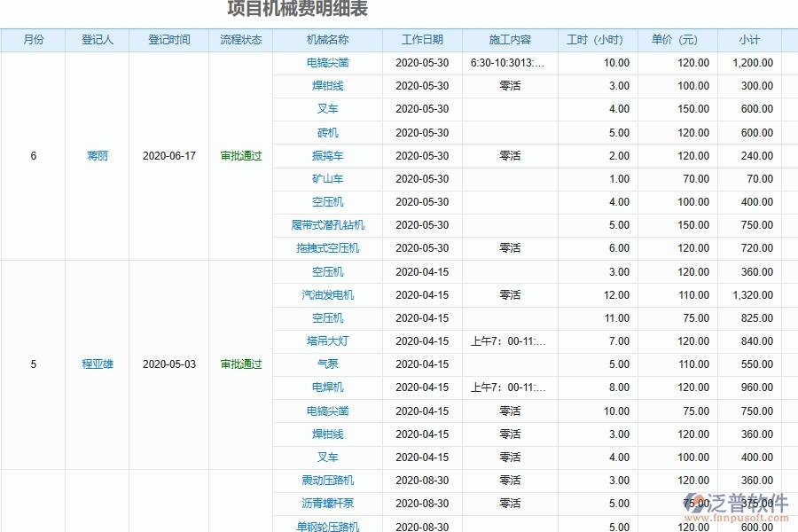
Task: View 审批通过 status for month 6
Action: 240,155
